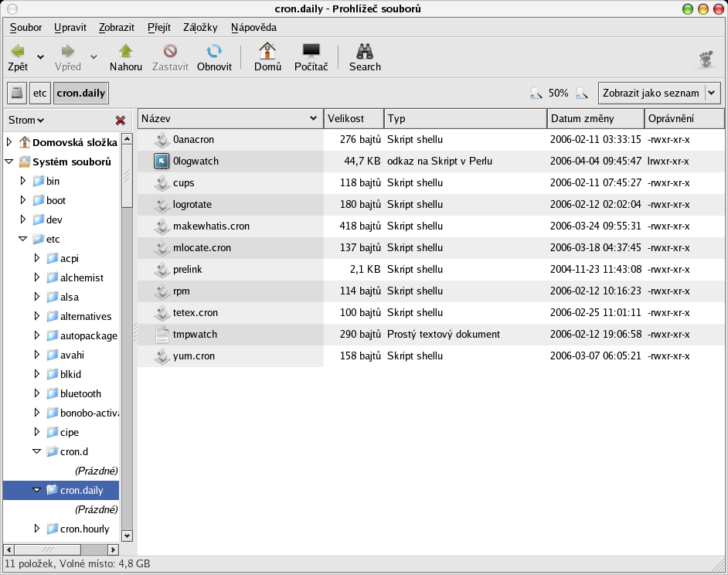Zoom out with the left magnifier
Image resolution: width=728 pixels, height=575 pixels.
[x=536, y=93]
